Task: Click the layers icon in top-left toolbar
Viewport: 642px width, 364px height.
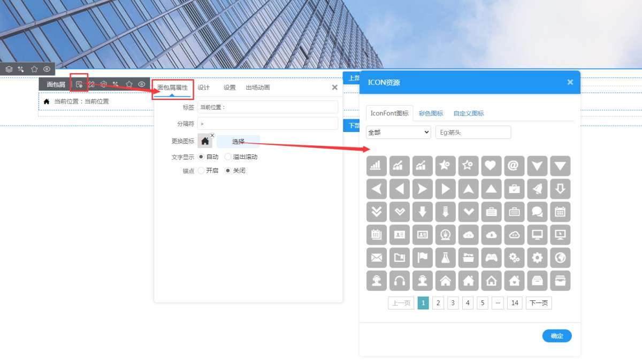Action: 9,69
